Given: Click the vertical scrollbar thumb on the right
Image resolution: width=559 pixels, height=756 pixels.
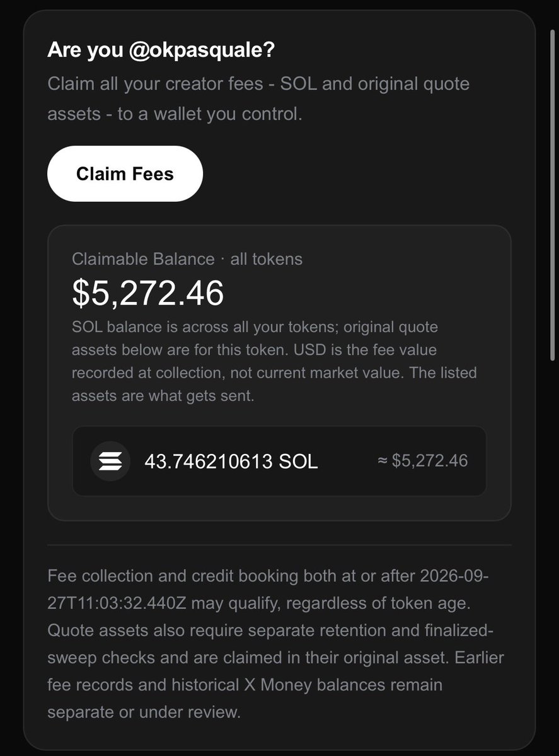Looking at the screenshot, I should 552,195.
